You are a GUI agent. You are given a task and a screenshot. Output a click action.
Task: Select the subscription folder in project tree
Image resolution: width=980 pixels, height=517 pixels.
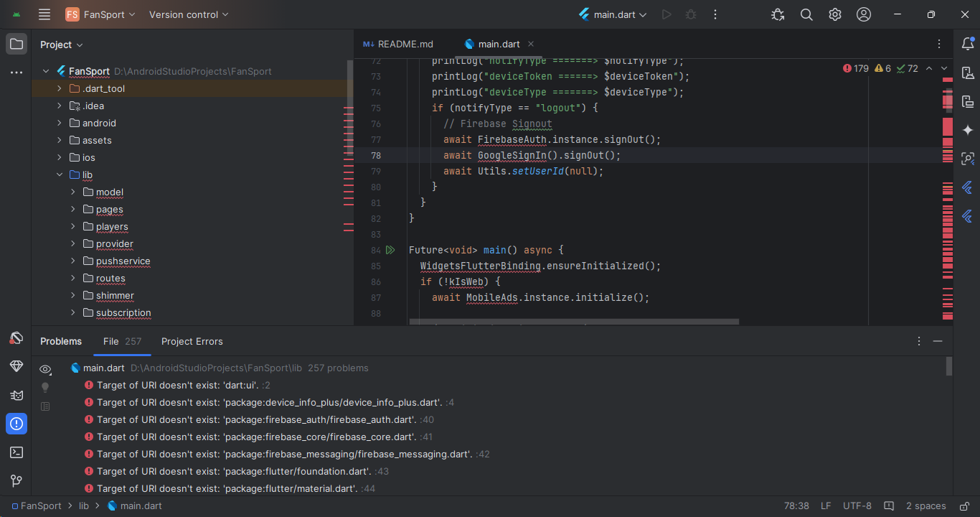123,312
